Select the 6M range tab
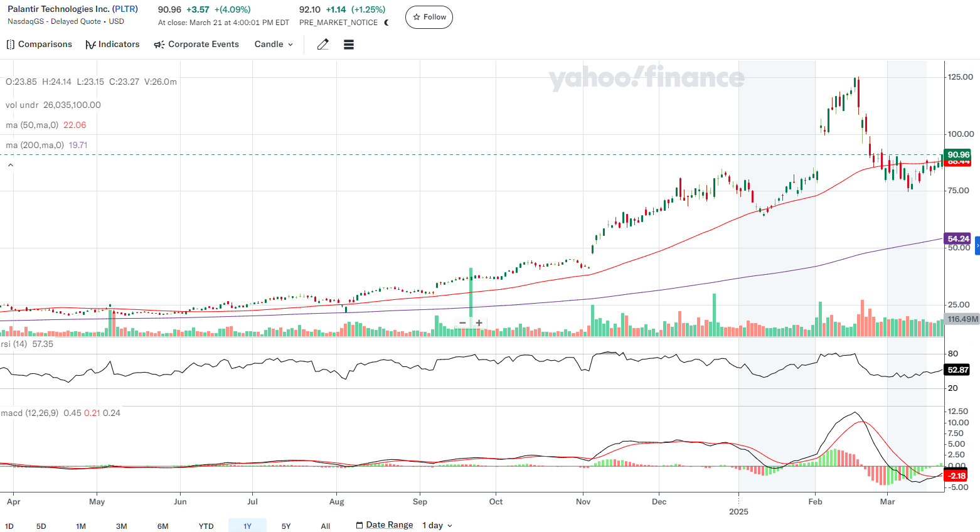This screenshot has width=980, height=532. click(163, 526)
